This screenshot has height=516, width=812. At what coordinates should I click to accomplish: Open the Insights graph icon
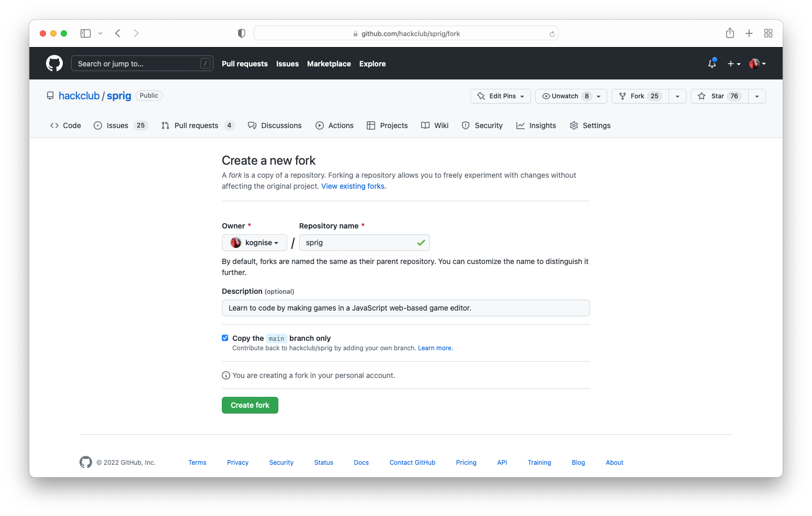click(521, 125)
